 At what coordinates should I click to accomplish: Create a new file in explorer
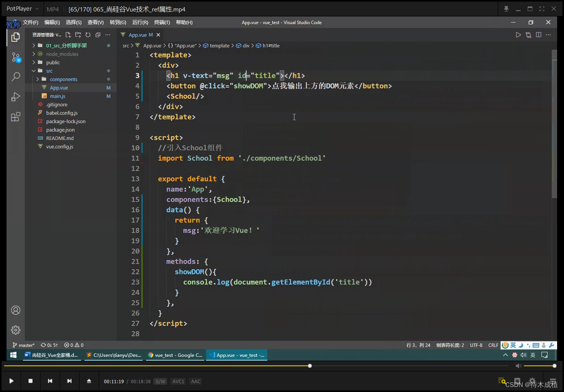point(68,35)
